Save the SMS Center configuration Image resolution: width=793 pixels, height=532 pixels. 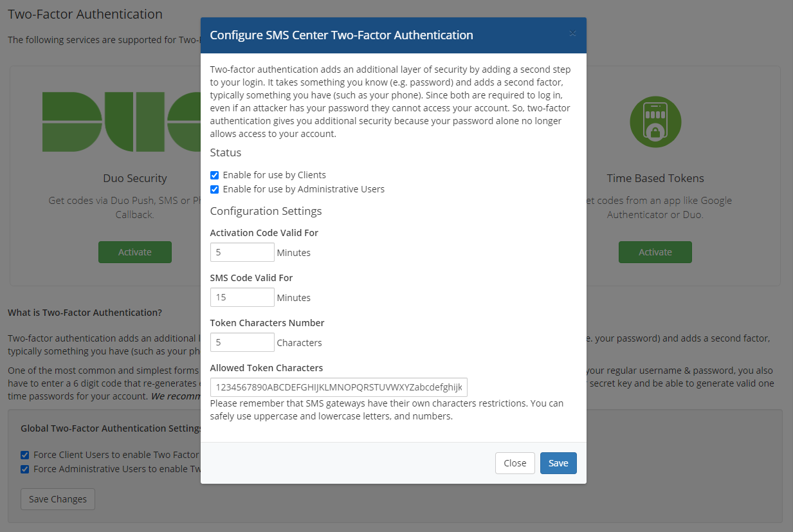tap(558, 463)
